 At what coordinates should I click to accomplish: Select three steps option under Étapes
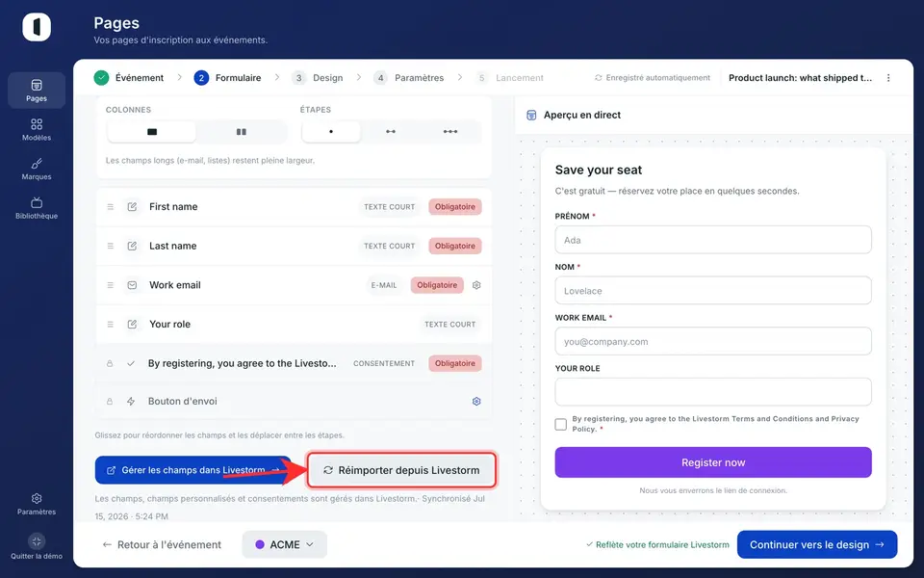click(450, 132)
